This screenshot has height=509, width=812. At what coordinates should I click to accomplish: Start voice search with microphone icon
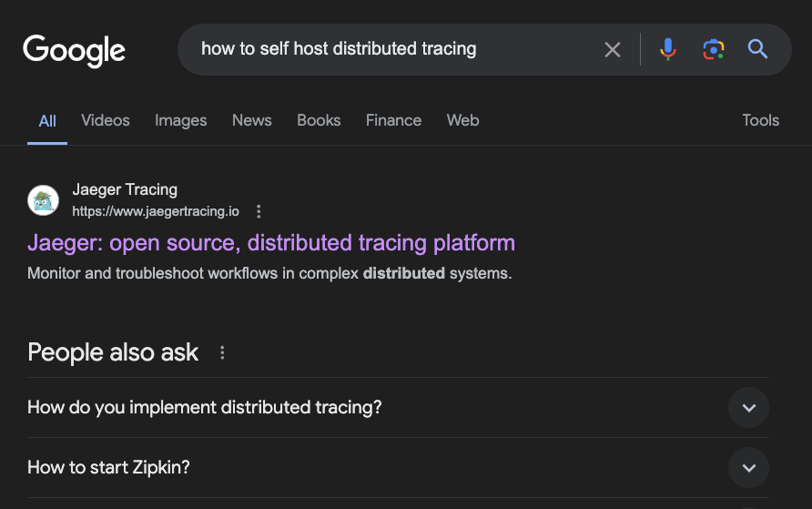668,49
